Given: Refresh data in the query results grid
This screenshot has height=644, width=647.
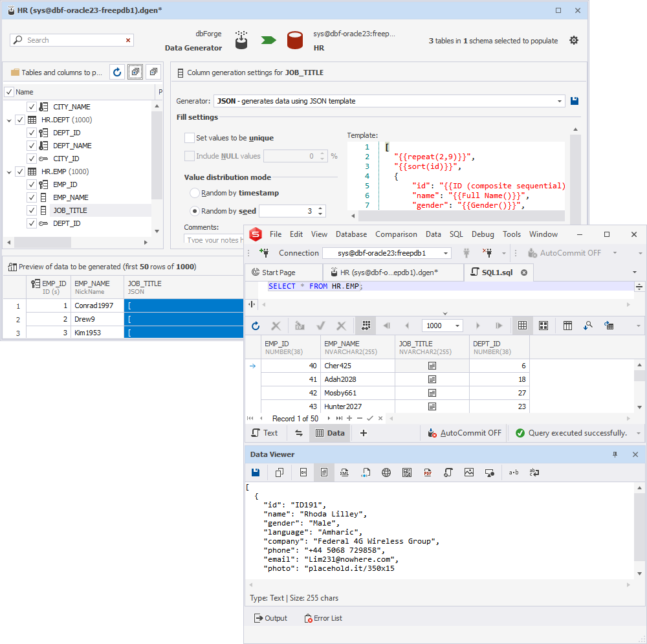Looking at the screenshot, I should point(256,326).
